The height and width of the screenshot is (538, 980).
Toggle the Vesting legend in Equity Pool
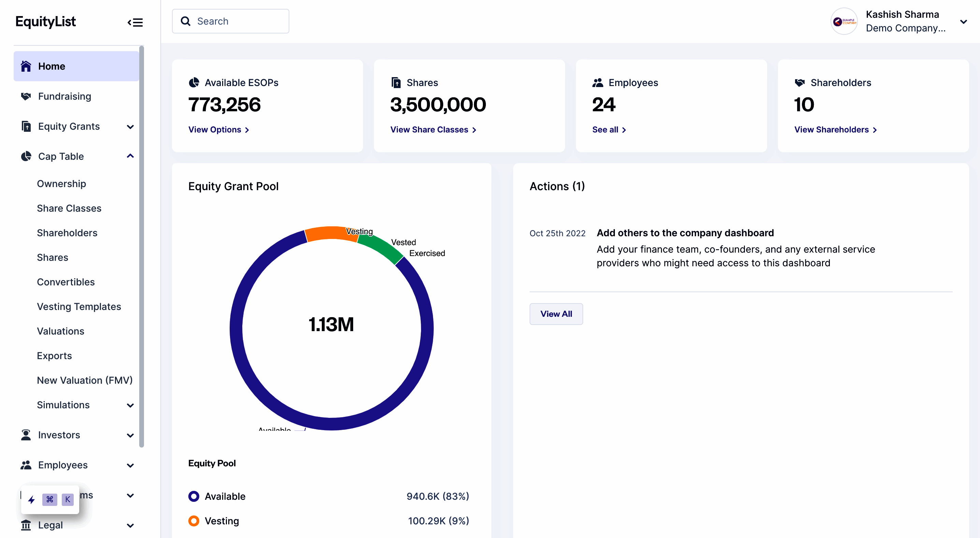(194, 521)
